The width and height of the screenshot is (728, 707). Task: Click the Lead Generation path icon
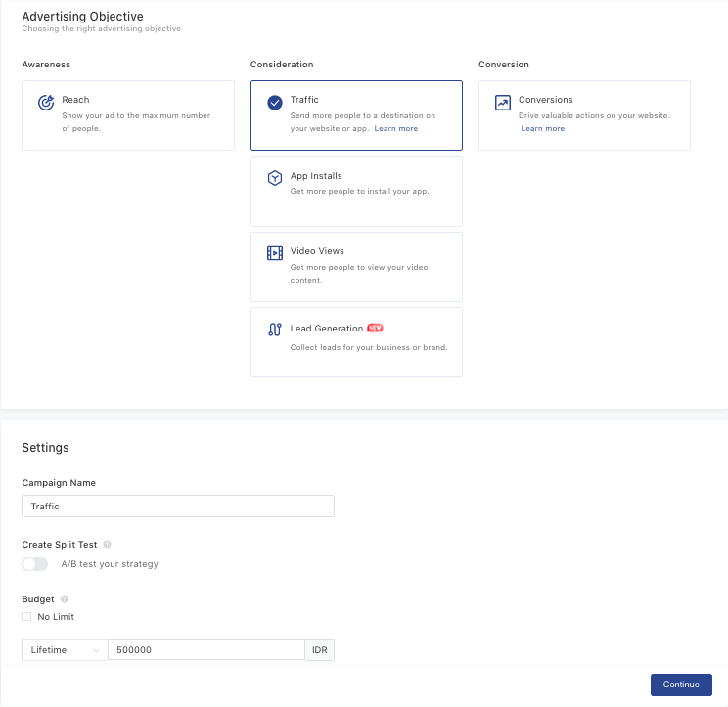[275, 330]
